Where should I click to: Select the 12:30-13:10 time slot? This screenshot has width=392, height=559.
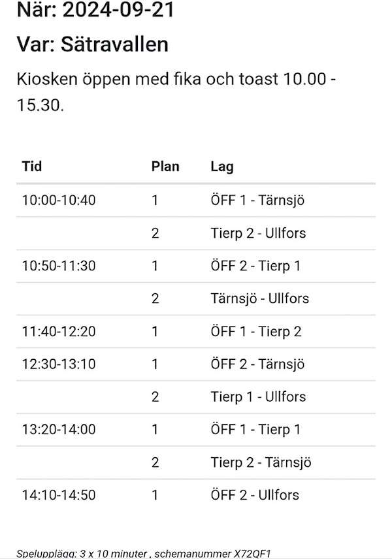point(59,364)
